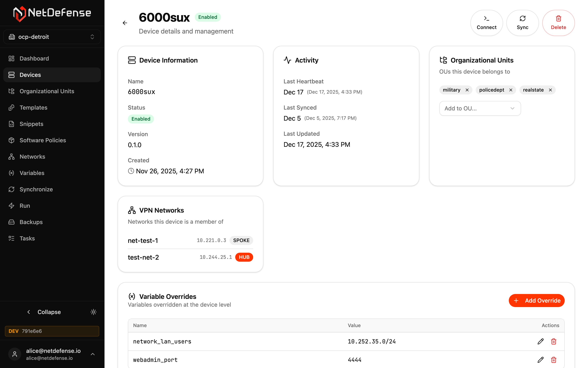The image size is (588, 368).
Task: Open the ocp-detroit organization selector
Action: coord(52,37)
